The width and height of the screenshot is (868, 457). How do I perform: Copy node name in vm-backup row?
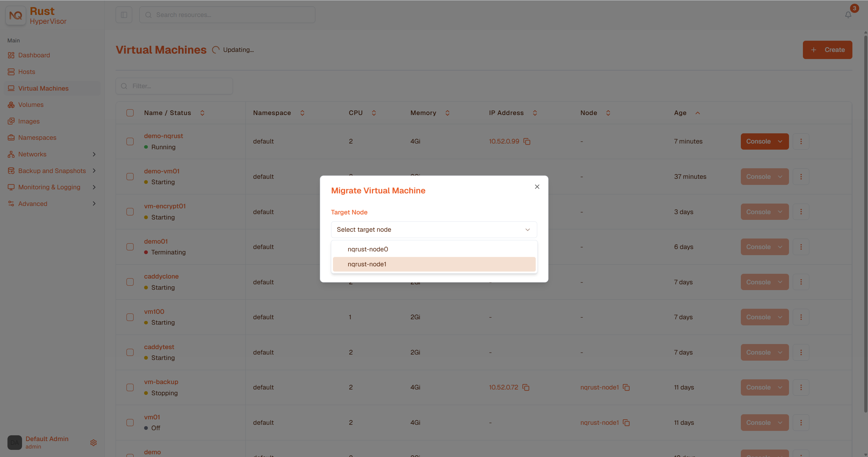[x=626, y=387]
